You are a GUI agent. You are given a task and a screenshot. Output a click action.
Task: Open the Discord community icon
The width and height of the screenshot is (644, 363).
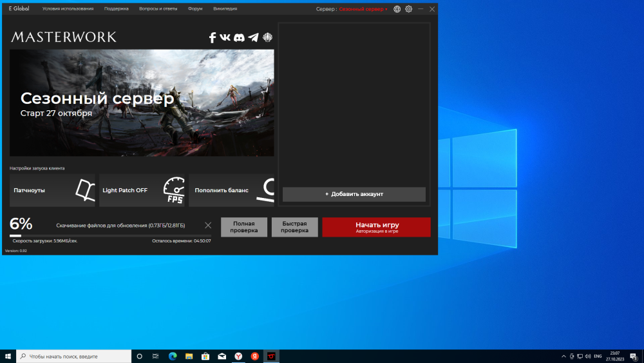pos(239,37)
